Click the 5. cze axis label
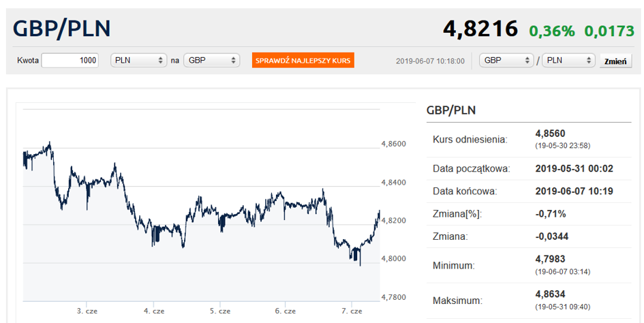Image resolution: width=644 pixels, height=323 pixels. click(220, 311)
